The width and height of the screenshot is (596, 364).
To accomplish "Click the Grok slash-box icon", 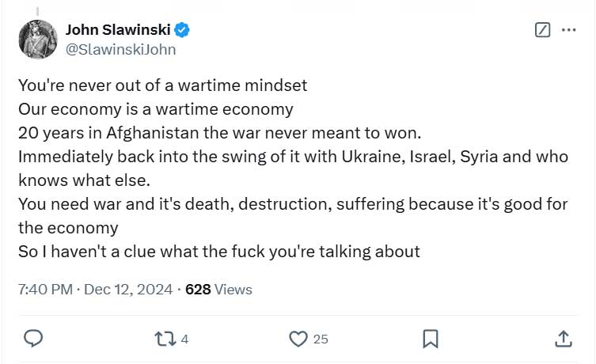I will click(542, 31).
